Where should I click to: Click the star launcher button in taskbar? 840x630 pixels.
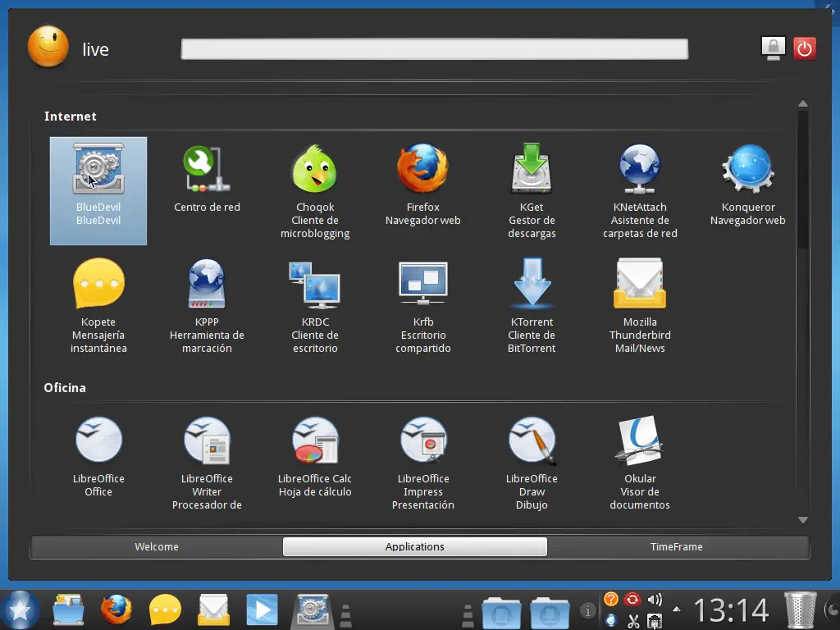20,610
